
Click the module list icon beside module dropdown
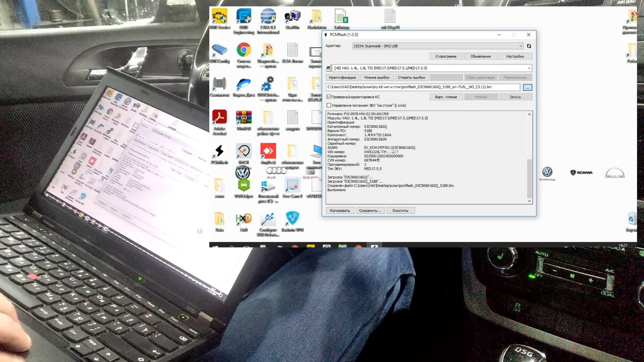pos(328,68)
